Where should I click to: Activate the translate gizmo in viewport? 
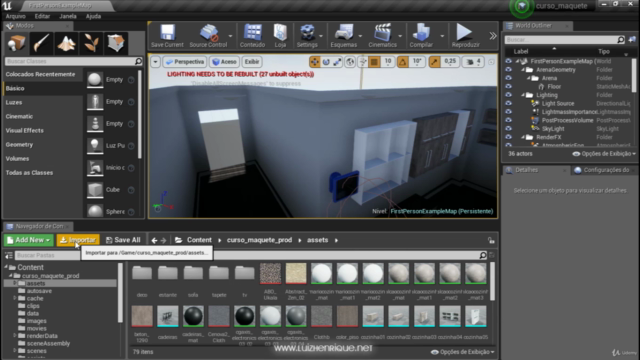tap(314, 62)
